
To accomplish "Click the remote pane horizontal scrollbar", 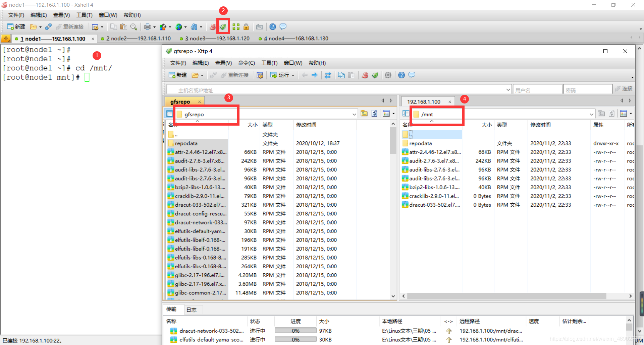I will pos(506,296).
